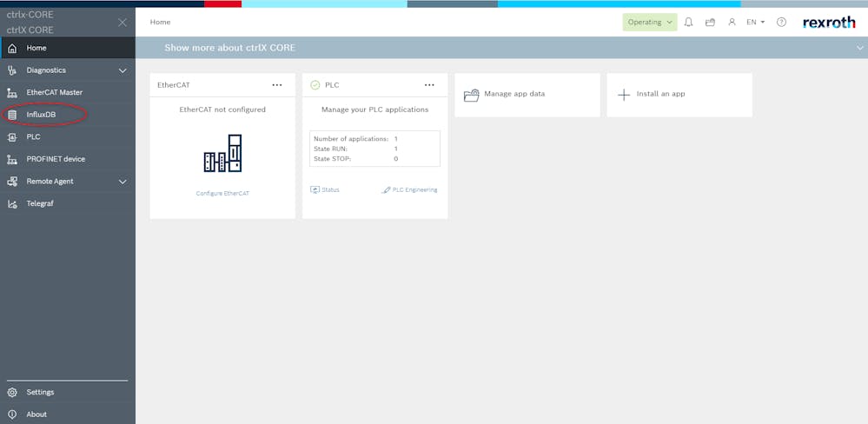The height and width of the screenshot is (424, 868).
Task: Open the EN language dropdown
Action: click(756, 22)
